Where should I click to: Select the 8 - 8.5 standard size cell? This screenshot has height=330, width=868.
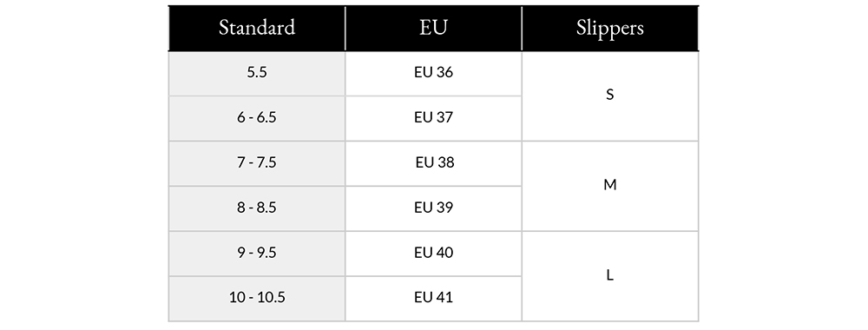click(x=257, y=208)
